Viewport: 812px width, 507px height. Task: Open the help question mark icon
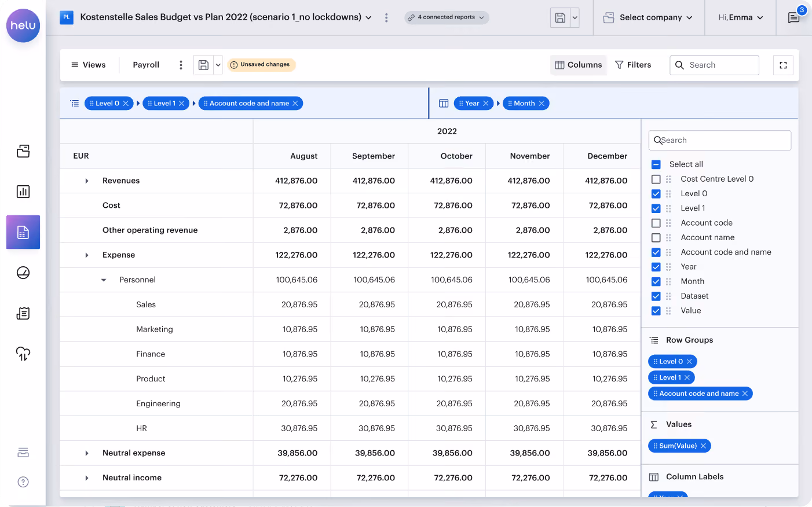23,482
